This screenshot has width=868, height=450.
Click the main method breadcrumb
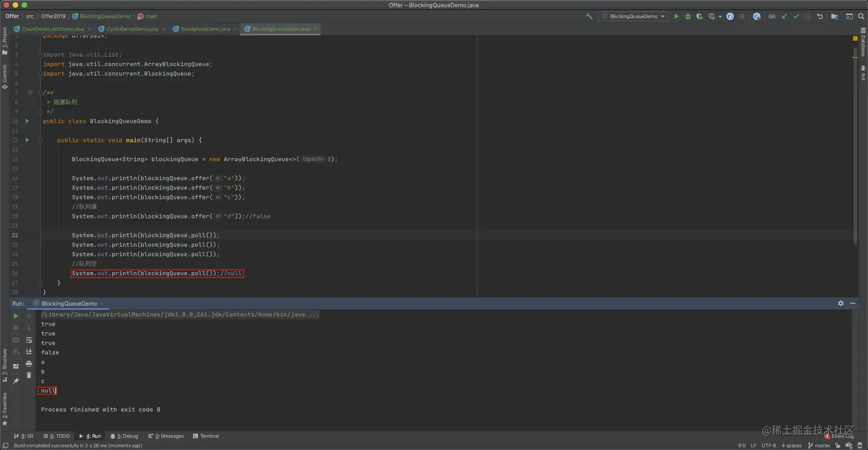[148, 16]
